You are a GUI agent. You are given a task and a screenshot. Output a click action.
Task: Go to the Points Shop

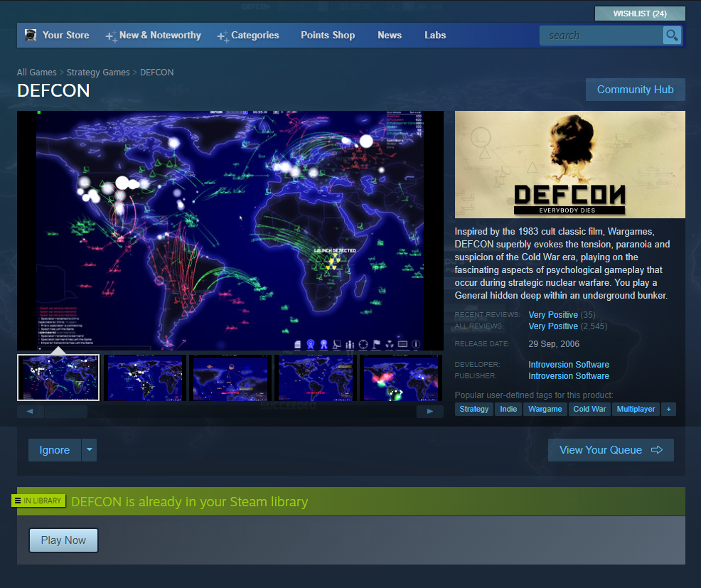[328, 36]
